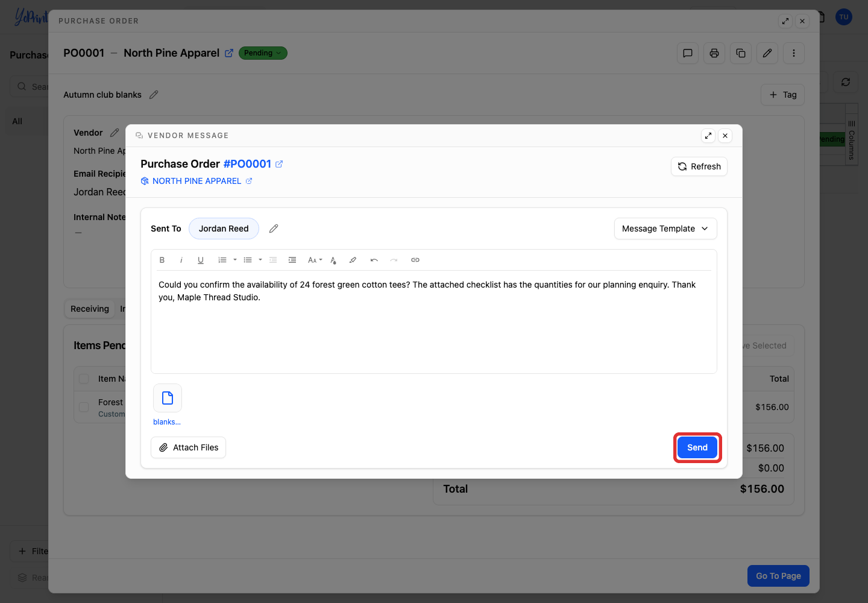Image resolution: width=868 pixels, height=603 pixels.
Task: Insert a numbered list
Action: 222,260
